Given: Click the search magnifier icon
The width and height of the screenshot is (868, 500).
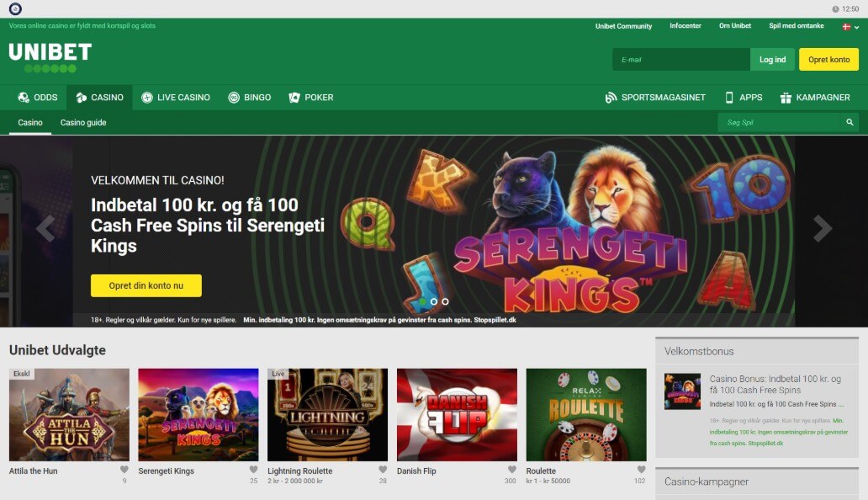Looking at the screenshot, I should tap(849, 122).
